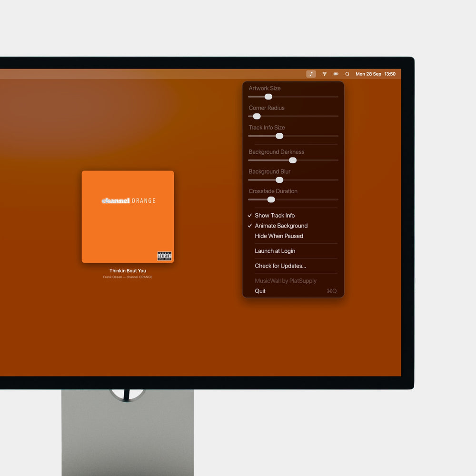
Task: Click the Crossfade Duration label
Action: [x=273, y=191]
